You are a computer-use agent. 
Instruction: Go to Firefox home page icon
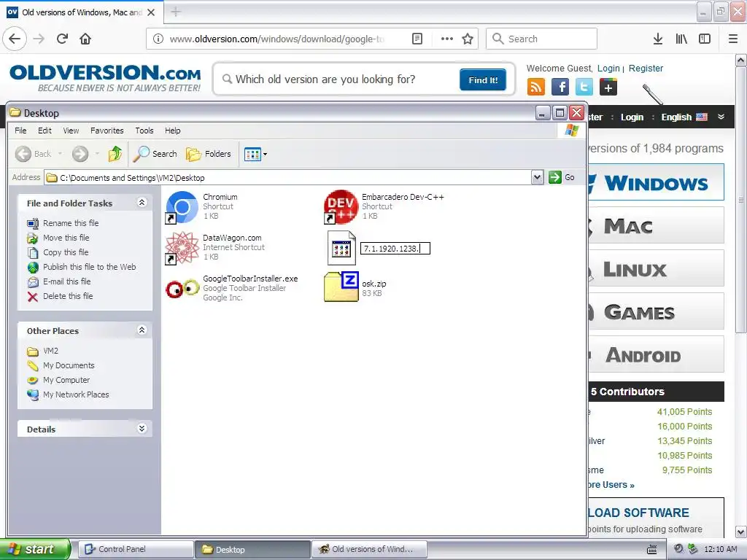tap(85, 39)
